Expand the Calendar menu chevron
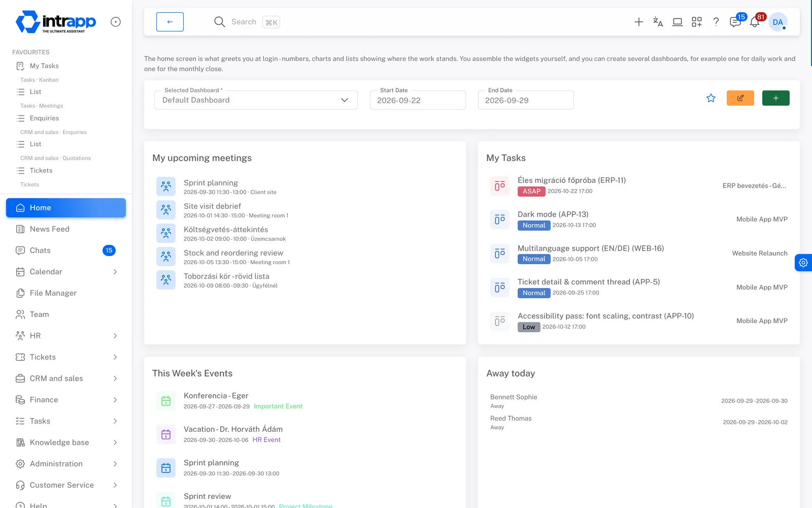Screen dimensions: 812x508 coord(115,272)
